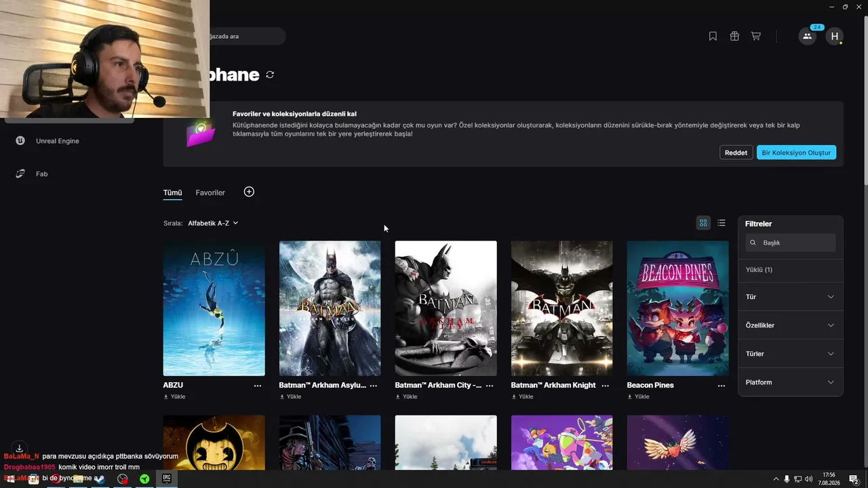The width and height of the screenshot is (868, 488).
Task: Click the taskbar clock showing 17:56
Action: (829, 479)
